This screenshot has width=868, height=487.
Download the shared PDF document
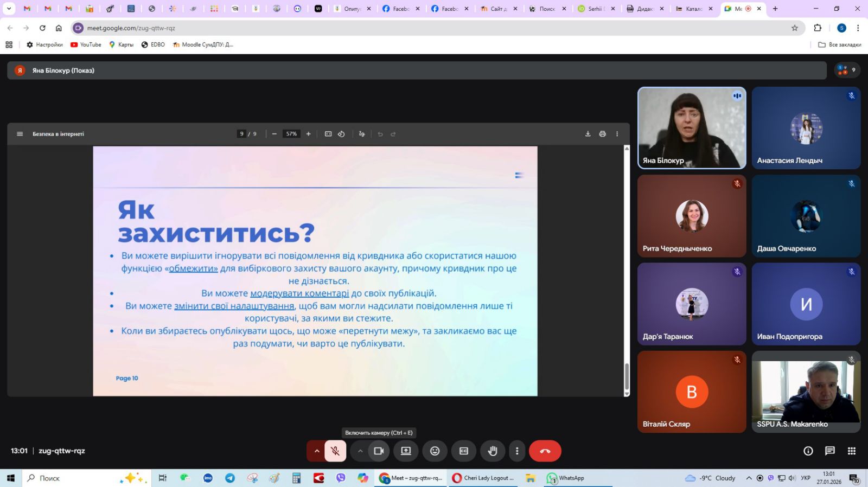pos(588,134)
